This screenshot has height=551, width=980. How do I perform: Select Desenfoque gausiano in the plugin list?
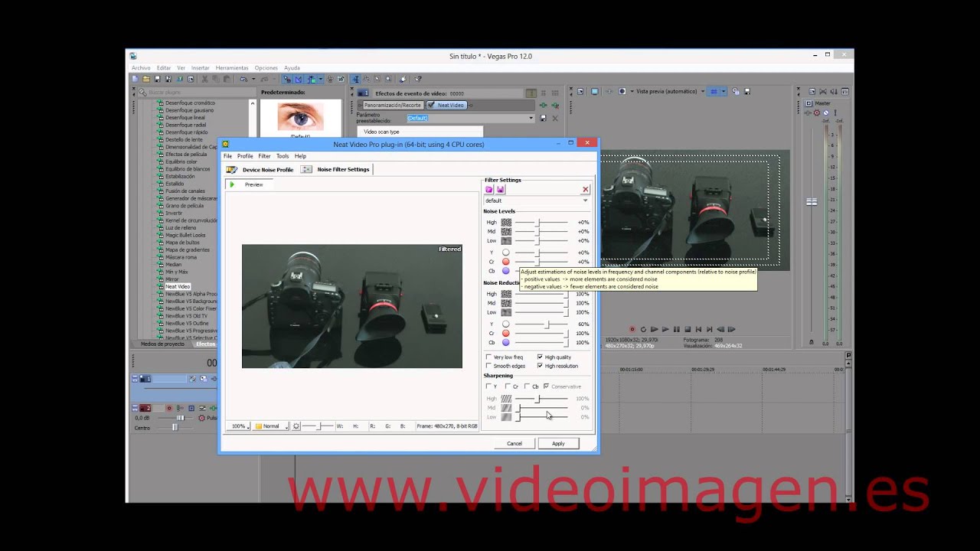pos(189,110)
